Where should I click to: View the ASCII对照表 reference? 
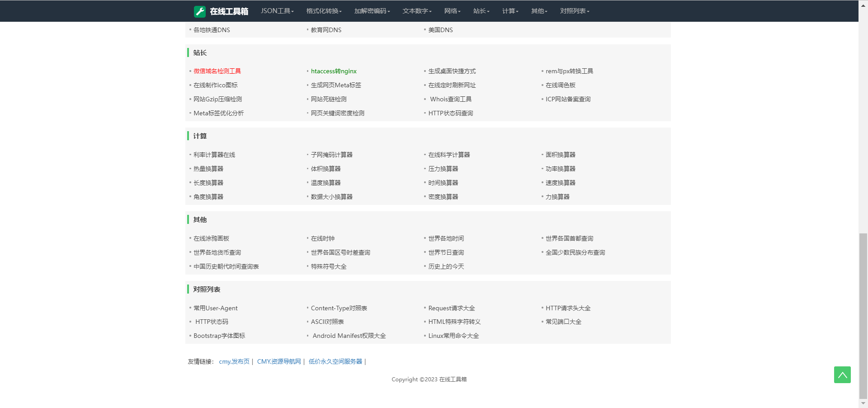click(327, 322)
